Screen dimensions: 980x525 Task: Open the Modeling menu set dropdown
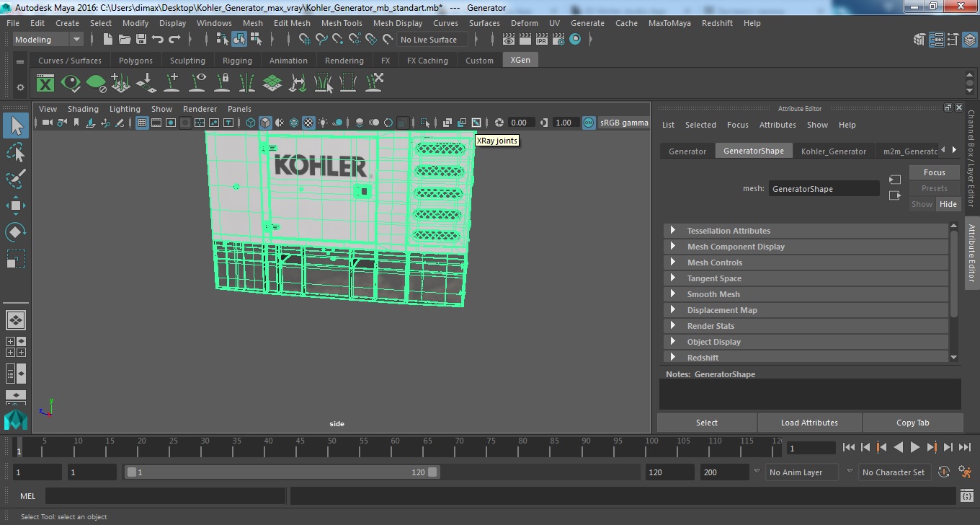pyautogui.click(x=48, y=40)
